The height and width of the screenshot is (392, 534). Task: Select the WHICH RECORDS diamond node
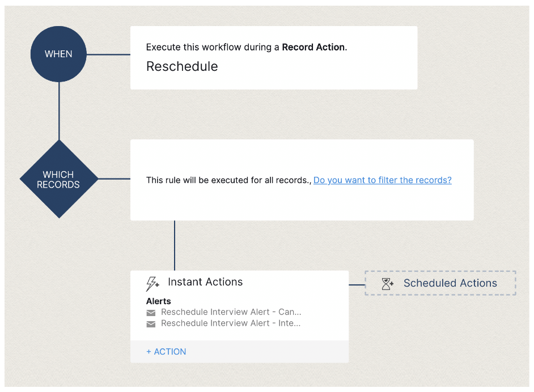[x=59, y=180]
